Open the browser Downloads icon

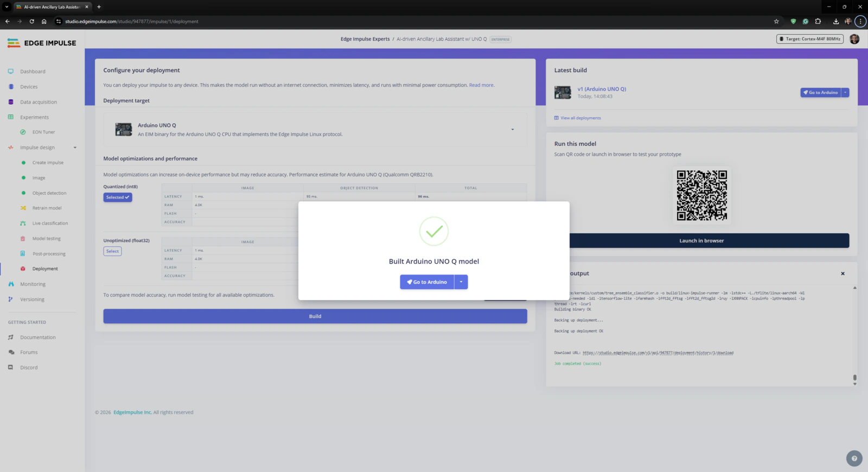835,22
